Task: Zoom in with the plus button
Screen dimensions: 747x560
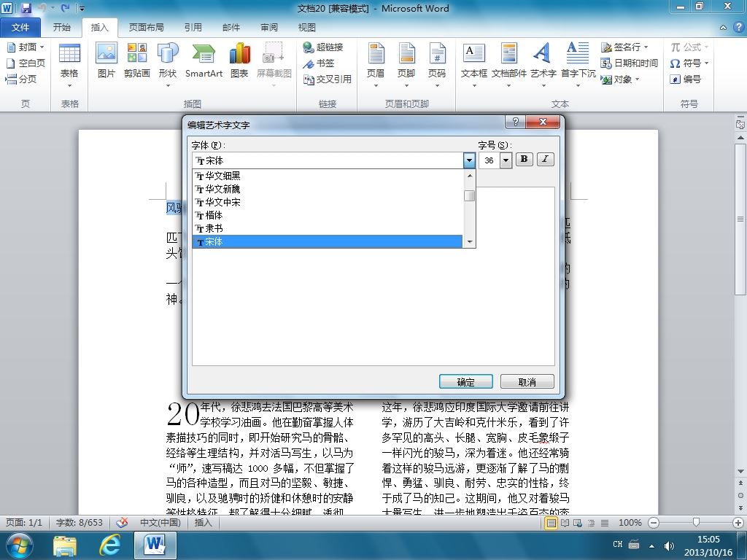Action: click(739, 523)
